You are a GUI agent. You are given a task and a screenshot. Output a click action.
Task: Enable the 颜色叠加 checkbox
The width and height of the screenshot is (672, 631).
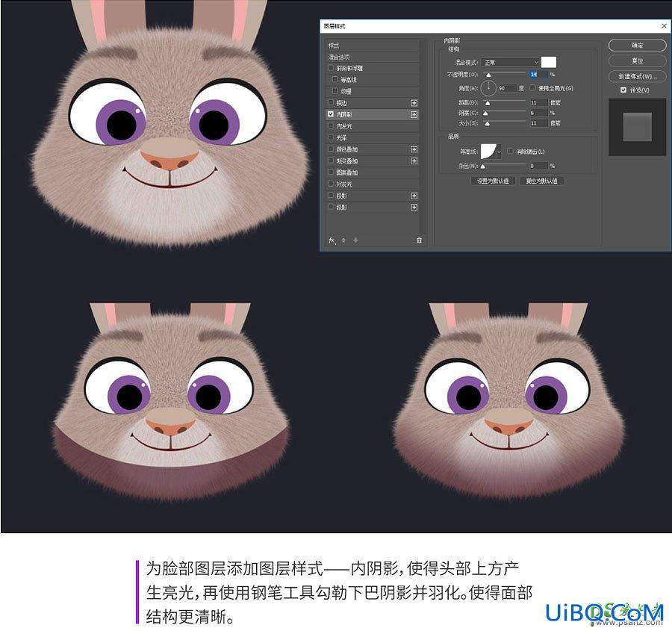(331, 149)
